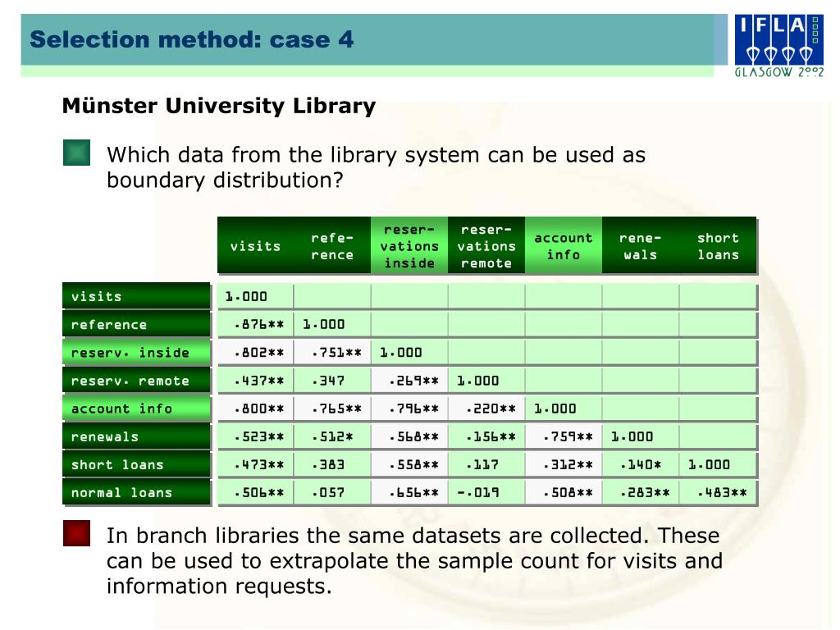Image resolution: width=840 pixels, height=630 pixels.
Task: Click the 'short loans' row label
Action: 137,464
